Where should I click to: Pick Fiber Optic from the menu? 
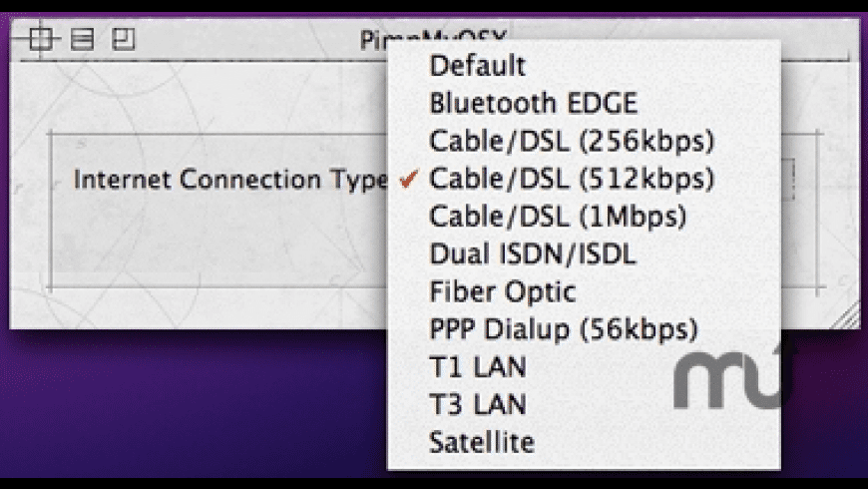point(502,292)
